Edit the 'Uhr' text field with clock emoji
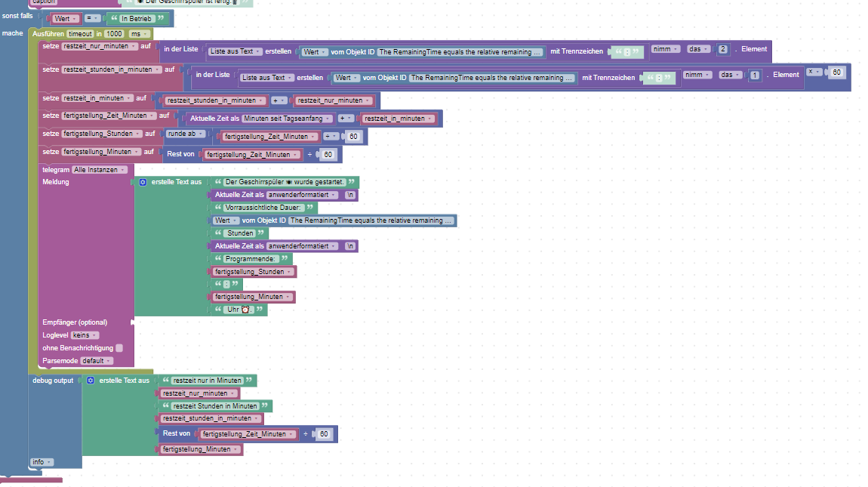 pos(240,310)
